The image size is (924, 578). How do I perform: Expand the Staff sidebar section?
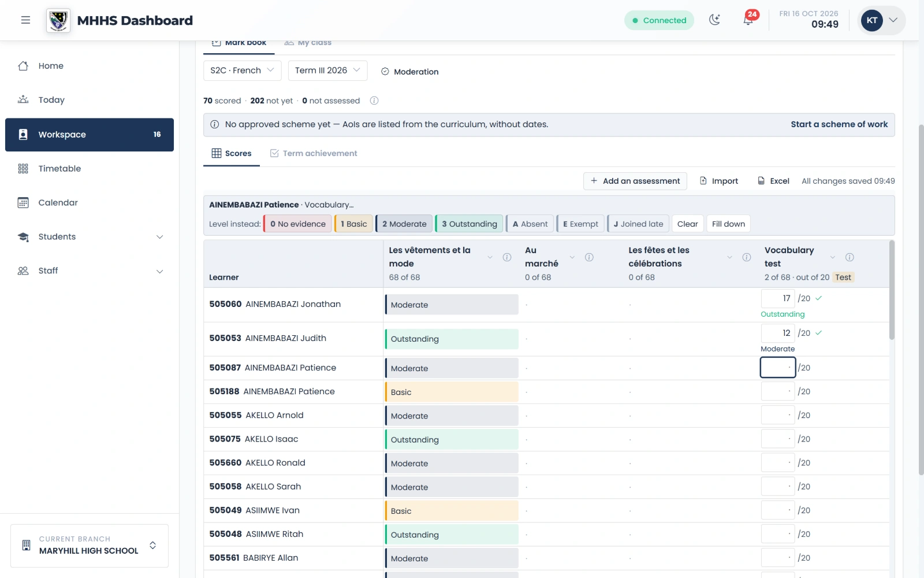click(x=90, y=271)
